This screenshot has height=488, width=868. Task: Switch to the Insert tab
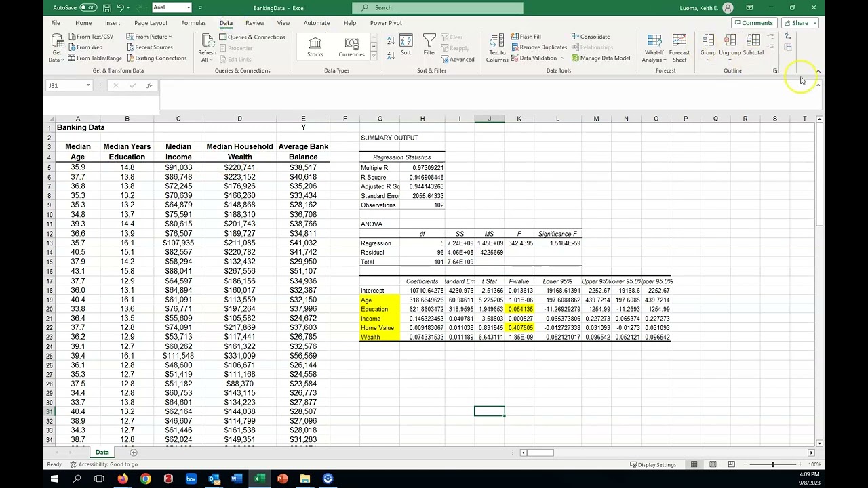(113, 23)
